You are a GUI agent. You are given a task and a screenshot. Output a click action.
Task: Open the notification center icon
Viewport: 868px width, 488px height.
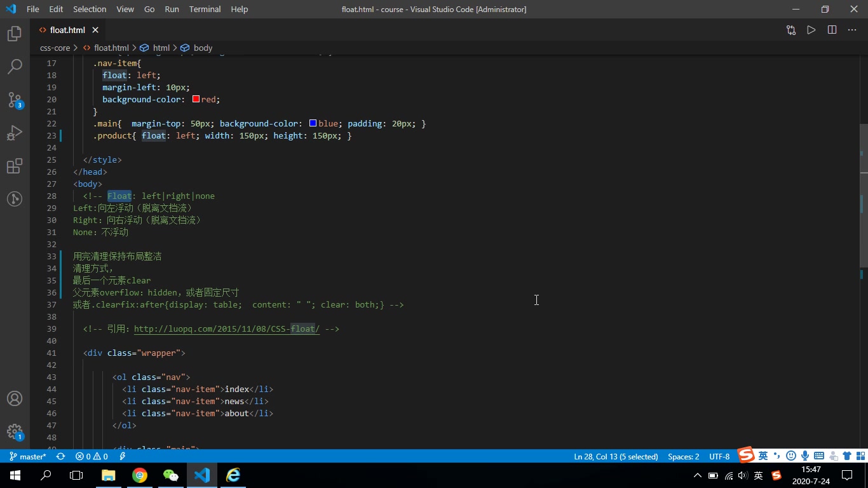tap(847, 475)
